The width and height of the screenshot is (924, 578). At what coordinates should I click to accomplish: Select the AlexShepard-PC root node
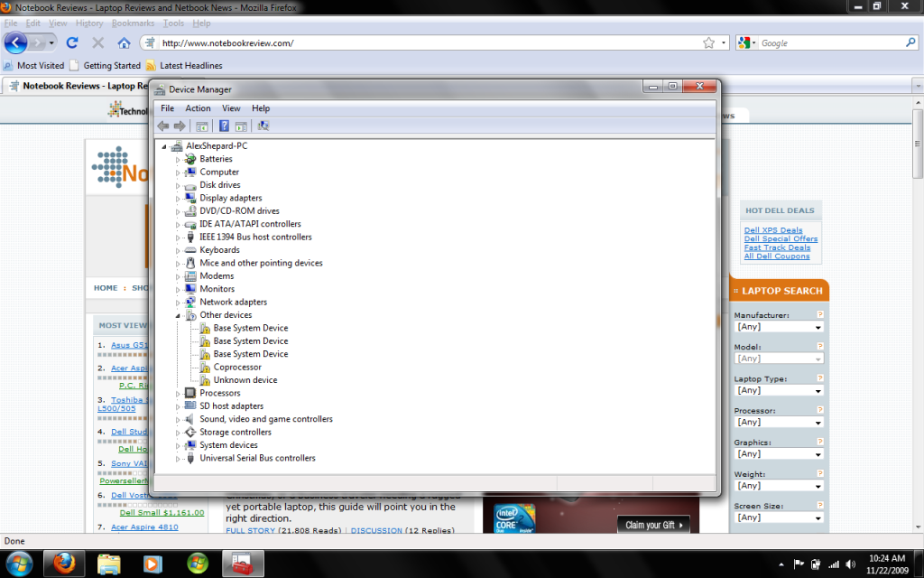coord(217,145)
